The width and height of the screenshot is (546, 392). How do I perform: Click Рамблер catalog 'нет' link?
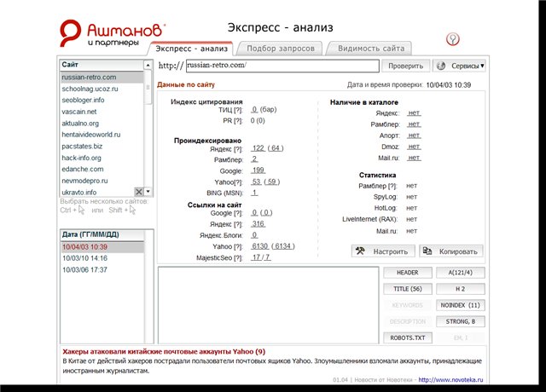coord(414,124)
